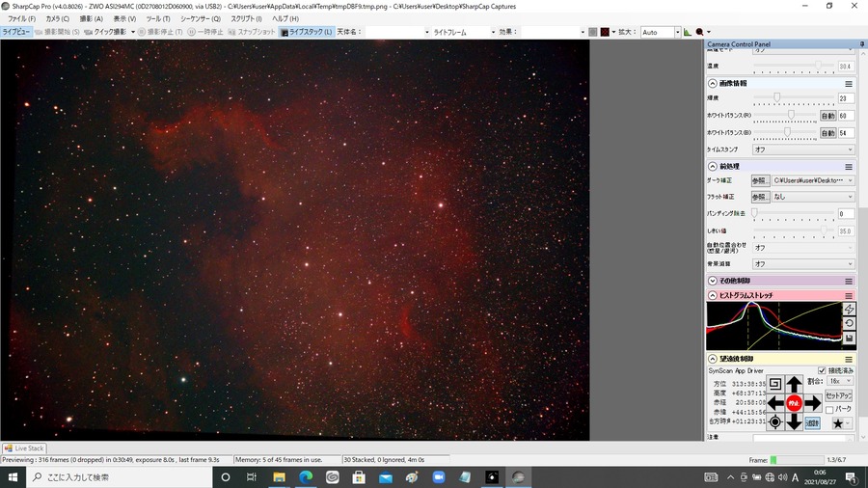The height and width of the screenshot is (488, 868).
Task: Toggle the ライブビュー button in toolbar
Action: (16, 32)
